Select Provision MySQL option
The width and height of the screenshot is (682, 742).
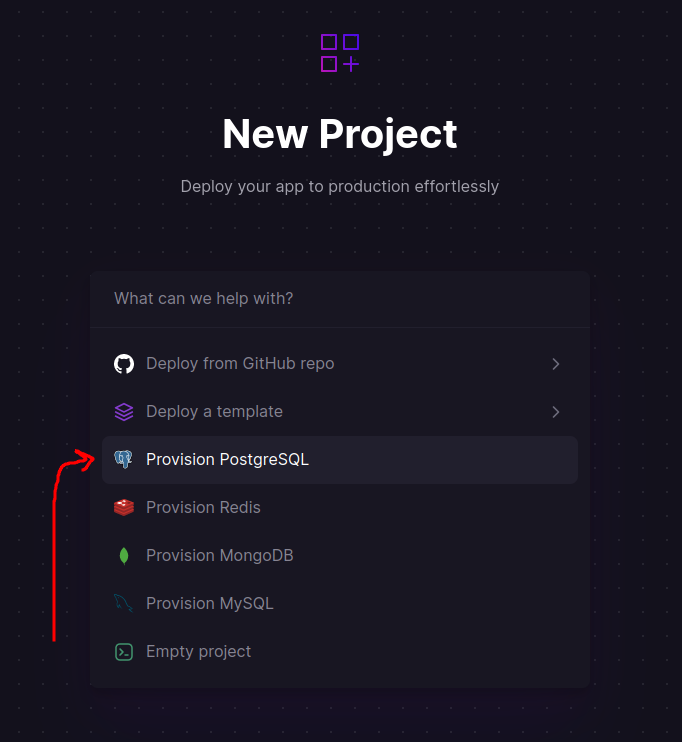pos(209,604)
